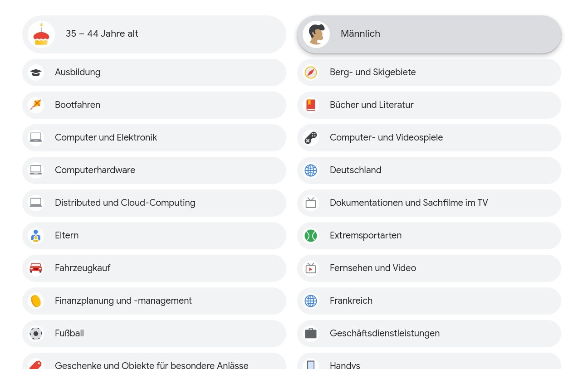This screenshot has height=369, width=588.
Task: Click the birthday cake age icon
Action: [41, 34]
